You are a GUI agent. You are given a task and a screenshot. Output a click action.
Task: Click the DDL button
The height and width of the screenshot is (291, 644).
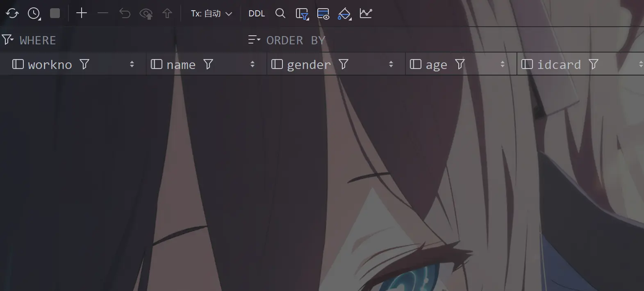[257, 14]
